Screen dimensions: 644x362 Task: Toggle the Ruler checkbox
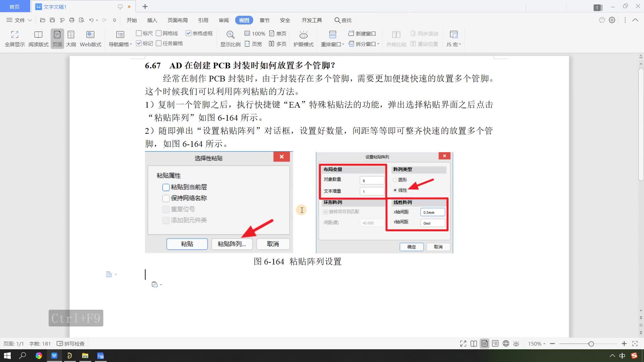[x=139, y=33]
